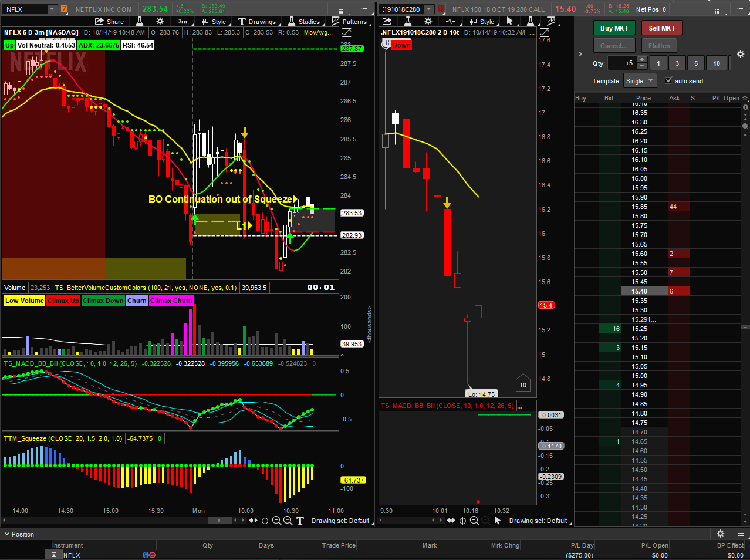The height and width of the screenshot is (560, 750).
Task: Open Position panel list menu icon
Action: click(740, 534)
